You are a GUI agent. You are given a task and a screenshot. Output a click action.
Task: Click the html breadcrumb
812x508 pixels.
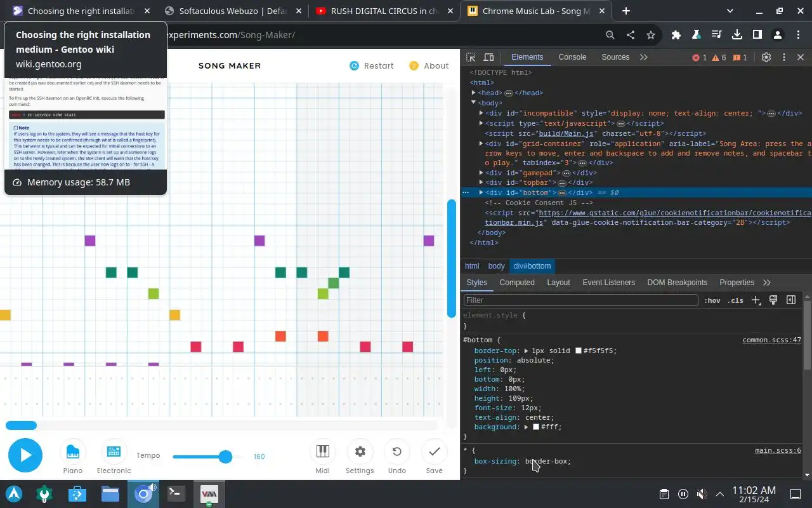point(472,266)
